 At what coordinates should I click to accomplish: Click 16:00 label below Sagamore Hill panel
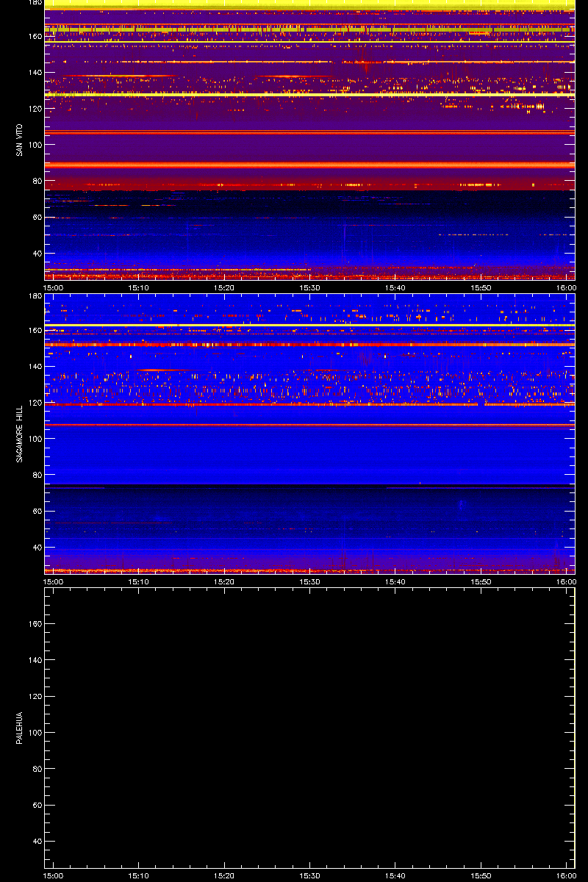567,582
